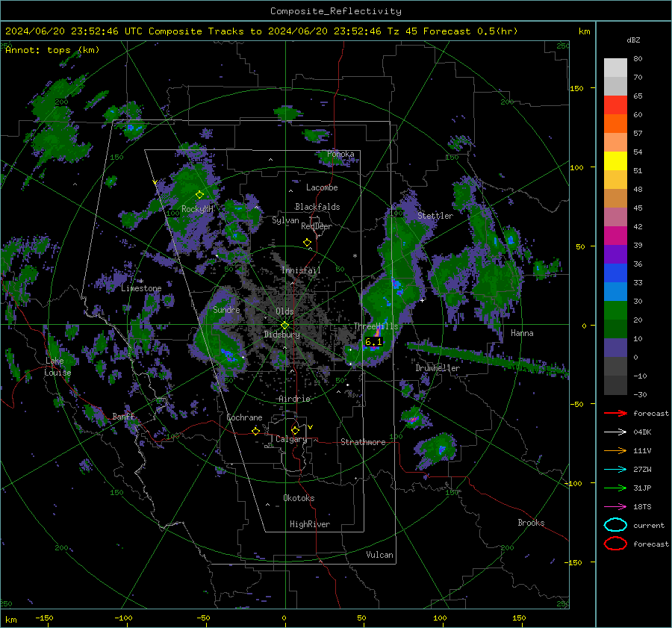Click the Drumheller city label
The height and width of the screenshot is (628, 672).
point(438,368)
